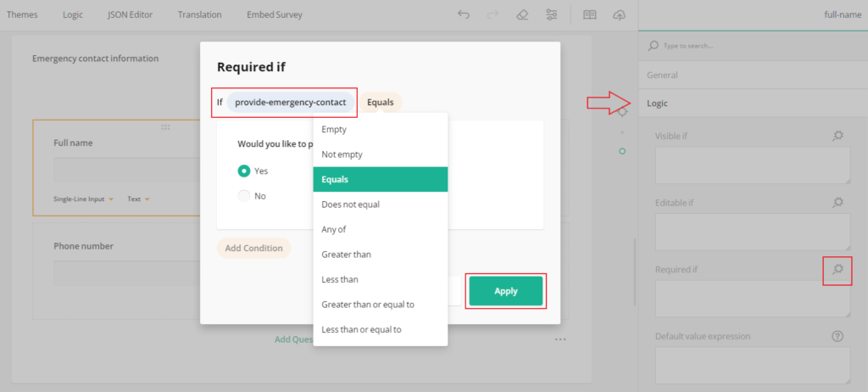Click the Add Condition button
868x392 pixels.
253,248
